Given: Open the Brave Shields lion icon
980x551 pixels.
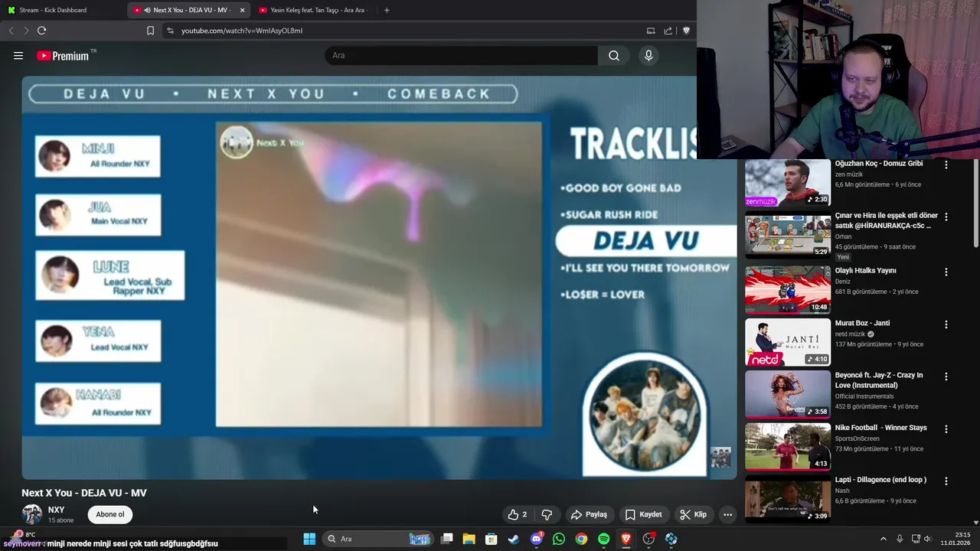Looking at the screenshot, I should coord(686,31).
